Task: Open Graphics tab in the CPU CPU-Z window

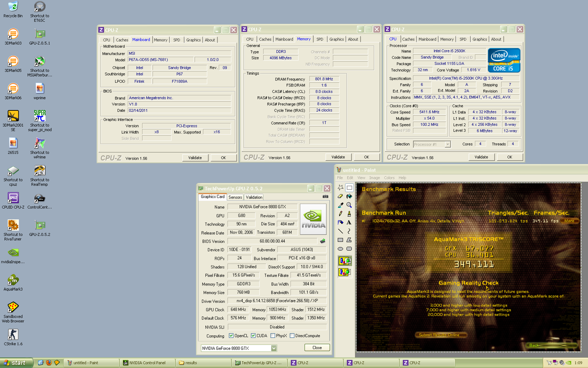Action: 480,39
